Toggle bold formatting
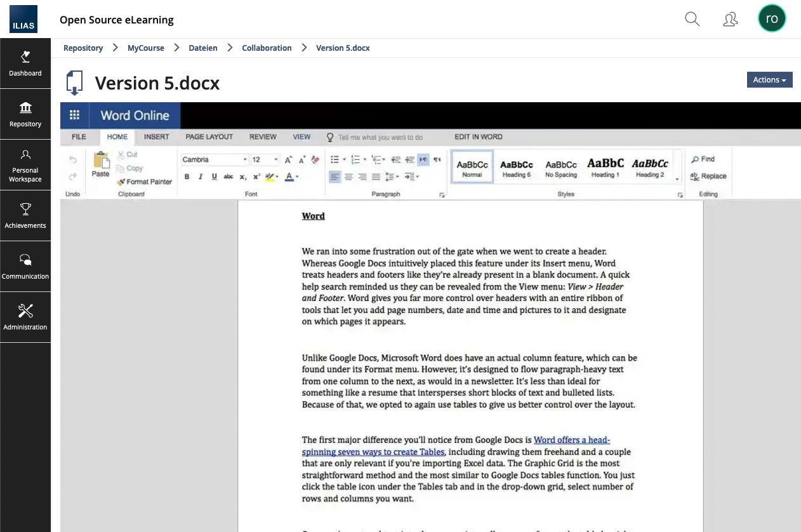The height and width of the screenshot is (532, 801). pyautogui.click(x=187, y=177)
